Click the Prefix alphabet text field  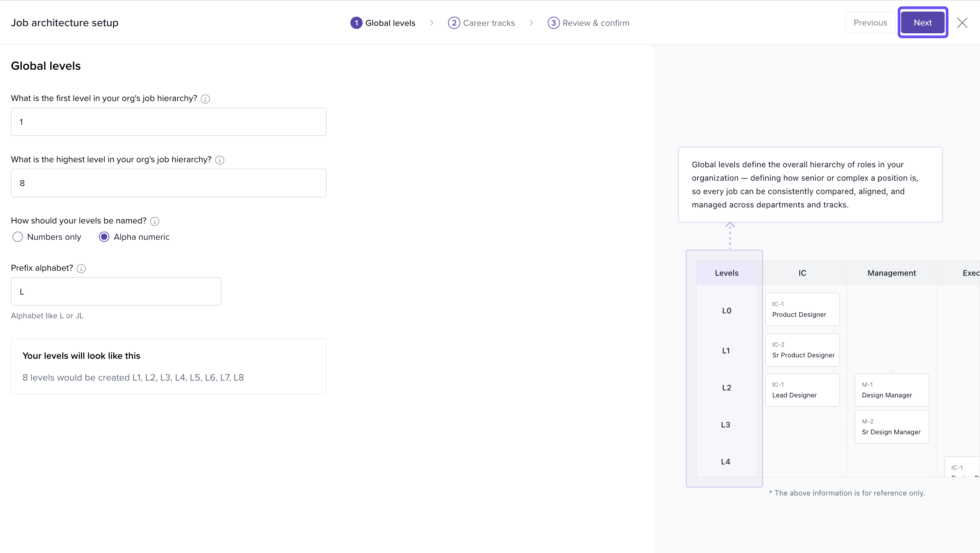coord(116,291)
